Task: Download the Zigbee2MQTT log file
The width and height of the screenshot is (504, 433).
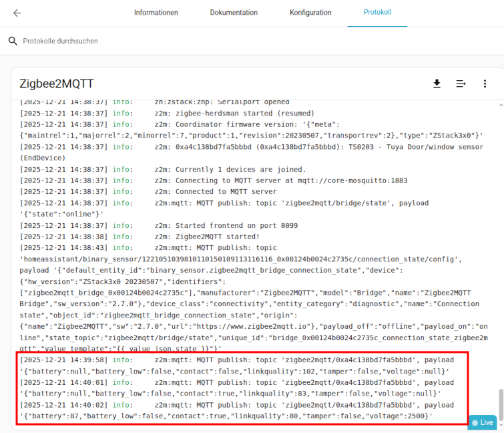Action: pyautogui.click(x=437, y=84)
